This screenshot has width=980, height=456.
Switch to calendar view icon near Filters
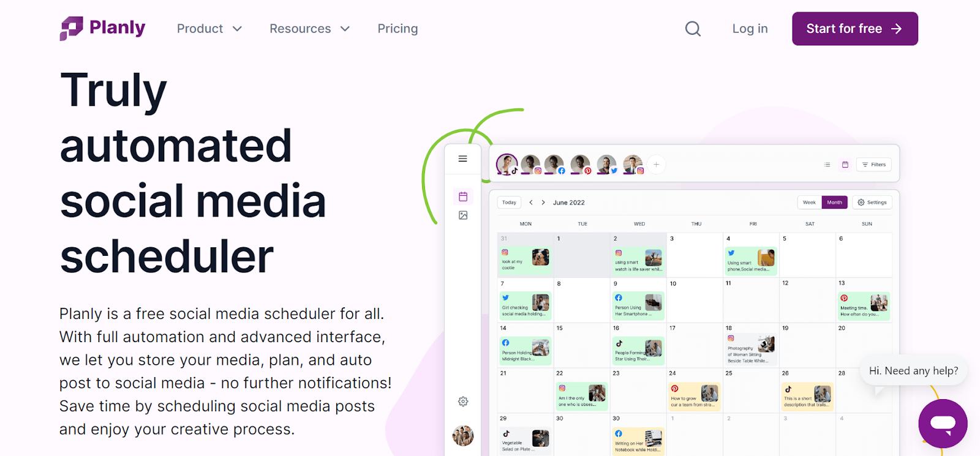[845, 165]
